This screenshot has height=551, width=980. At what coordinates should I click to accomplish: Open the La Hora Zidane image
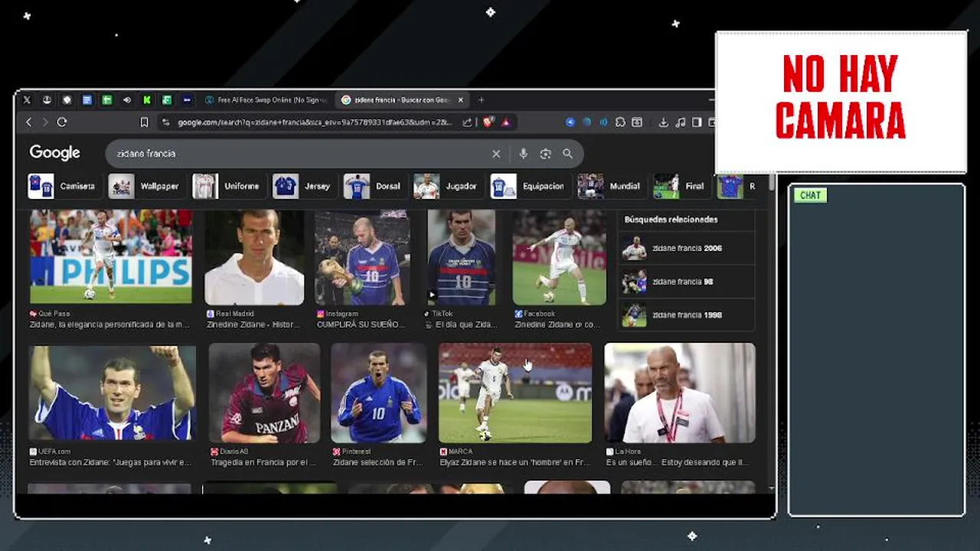[x=680, y=393]
